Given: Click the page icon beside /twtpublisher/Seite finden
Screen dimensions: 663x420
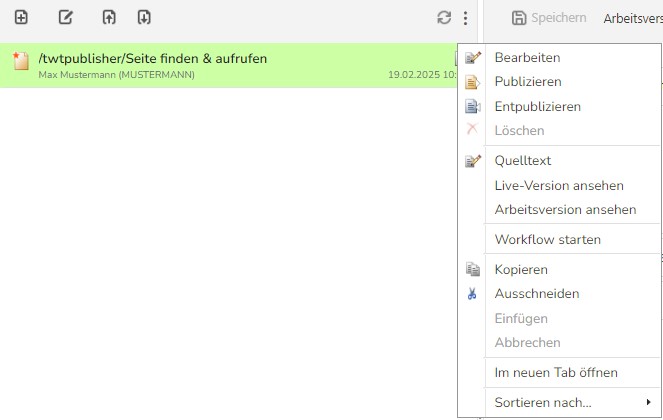Looking at the screenshot, I should 21,61.
